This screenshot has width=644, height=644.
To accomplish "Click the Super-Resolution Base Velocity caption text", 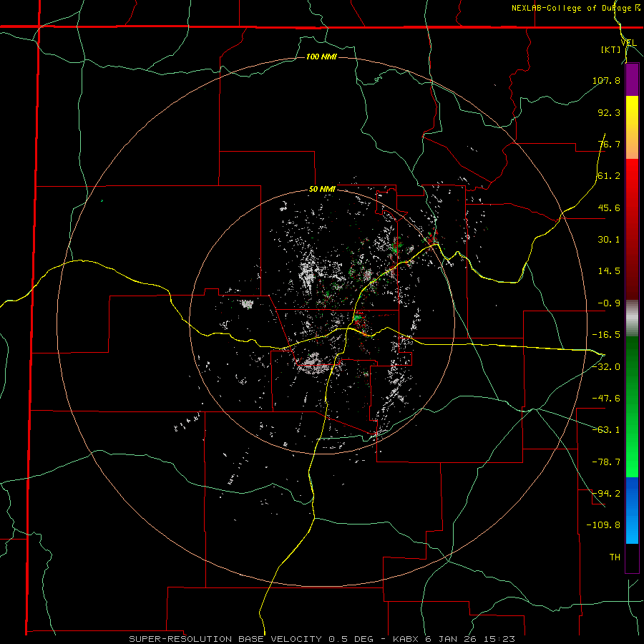I will (x=321, y=639).
